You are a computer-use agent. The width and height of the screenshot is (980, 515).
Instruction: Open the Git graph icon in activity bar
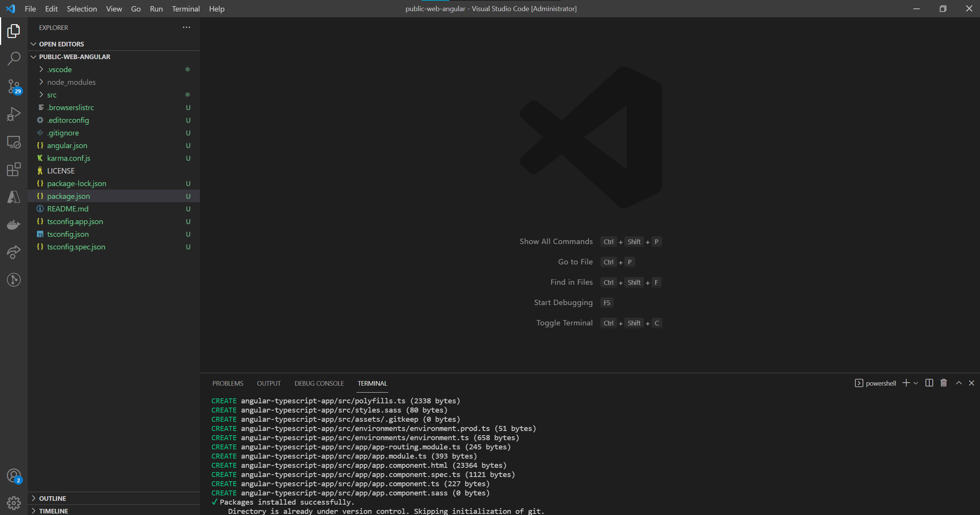(x=14, y=280)
